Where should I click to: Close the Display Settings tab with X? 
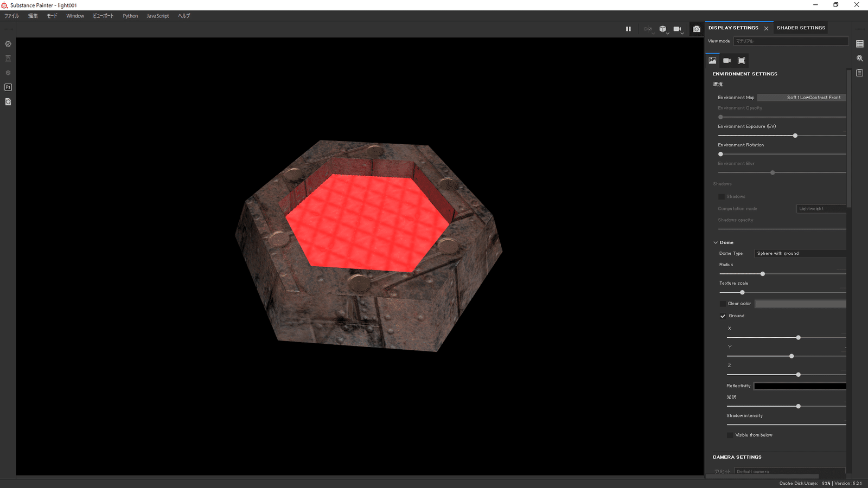coord(767,28)
